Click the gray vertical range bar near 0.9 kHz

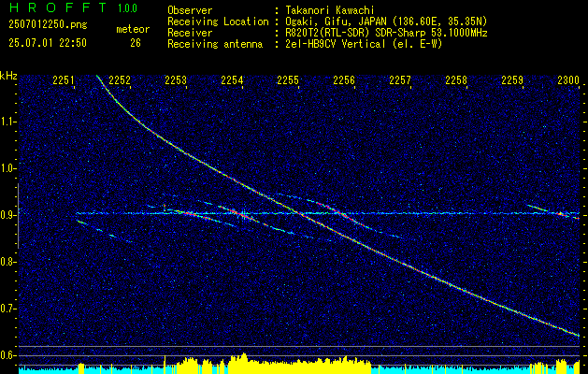[x=18, y=216]
